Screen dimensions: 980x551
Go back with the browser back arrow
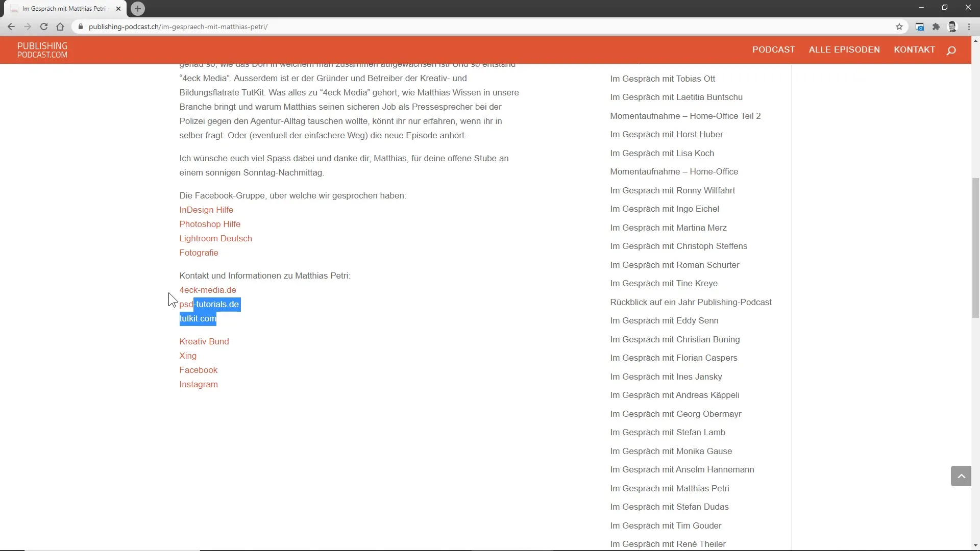(11, 27)
